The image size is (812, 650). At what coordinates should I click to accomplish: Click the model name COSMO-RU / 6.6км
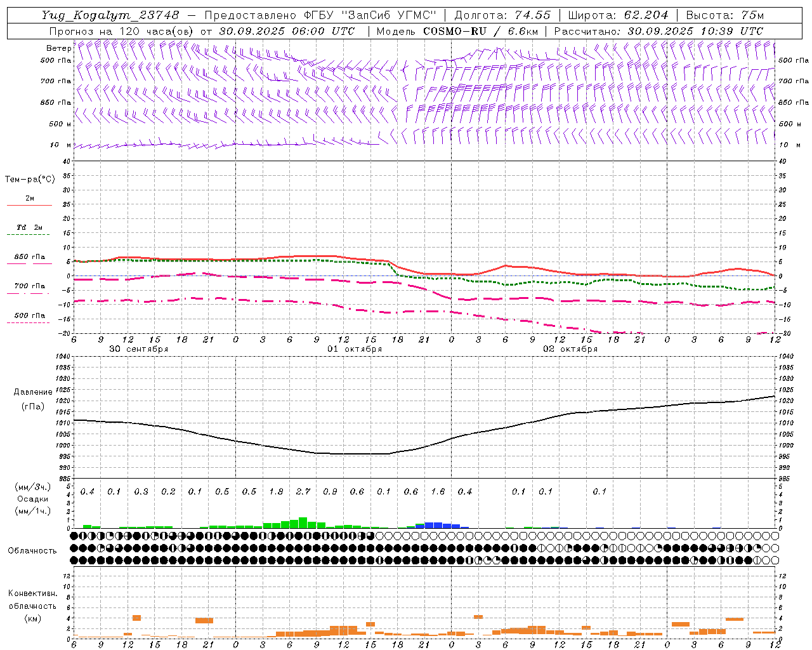pos(481,31)
